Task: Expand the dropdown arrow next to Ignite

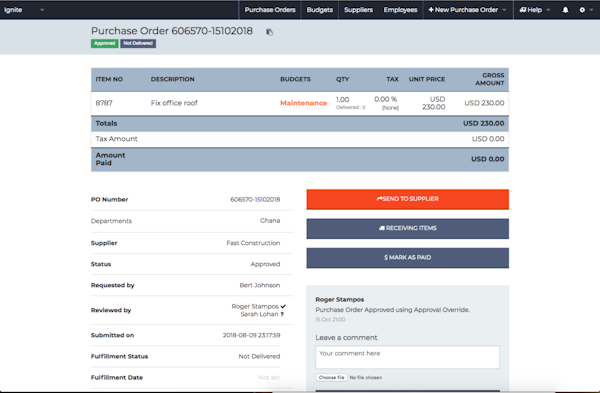Action: click(x=42, y=10)
